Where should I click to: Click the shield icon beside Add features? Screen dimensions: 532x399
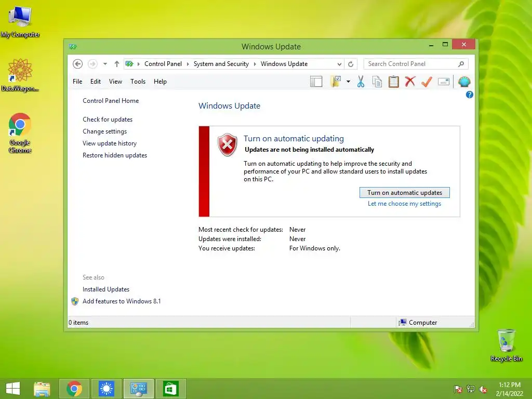click(75, 301)
